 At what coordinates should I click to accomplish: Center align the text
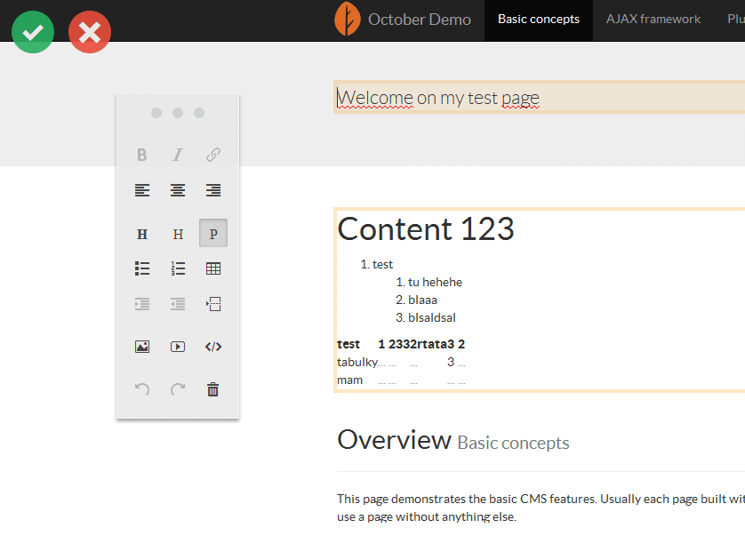coord(178,190)
